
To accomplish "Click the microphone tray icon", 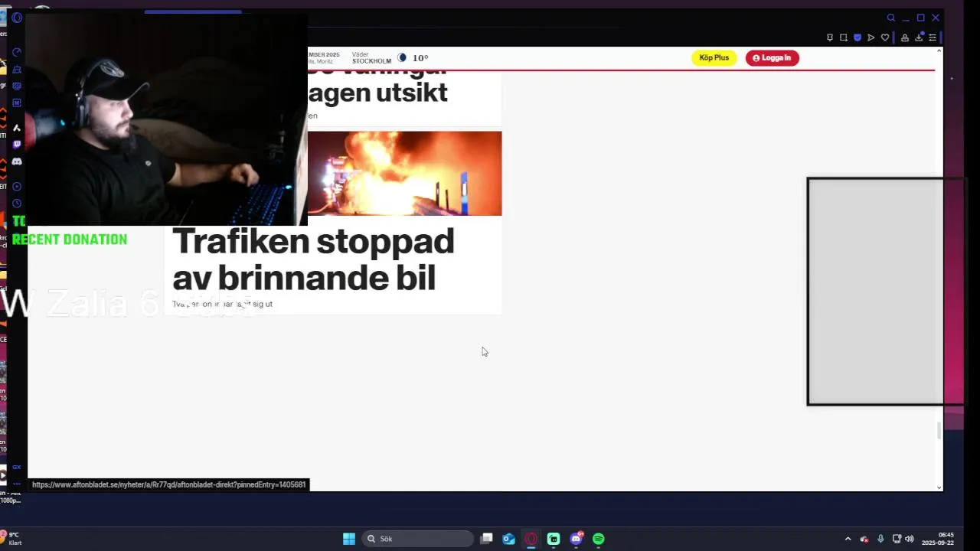I will [880, 539].
